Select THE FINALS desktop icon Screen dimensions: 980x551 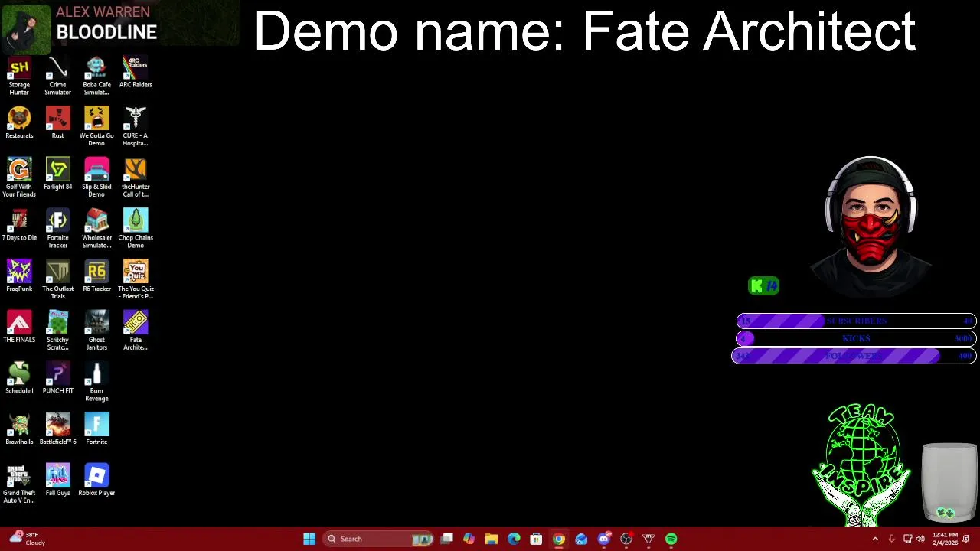(x=19, y=328)
